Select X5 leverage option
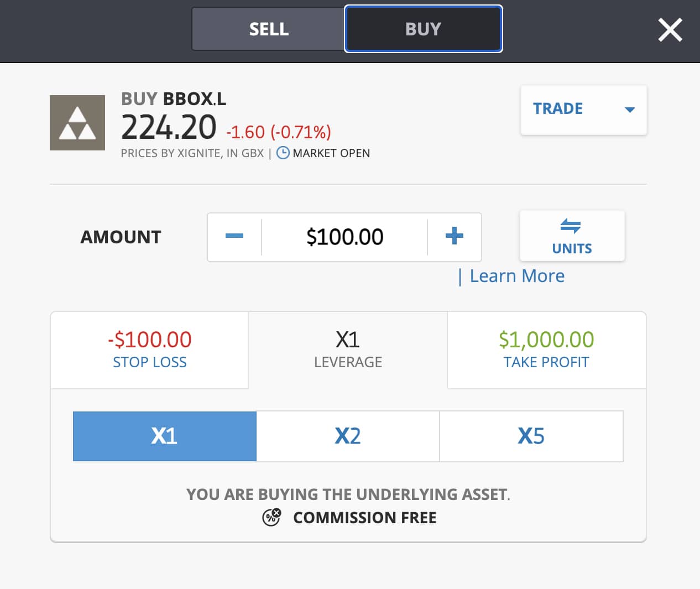 (x=531, y=436)
